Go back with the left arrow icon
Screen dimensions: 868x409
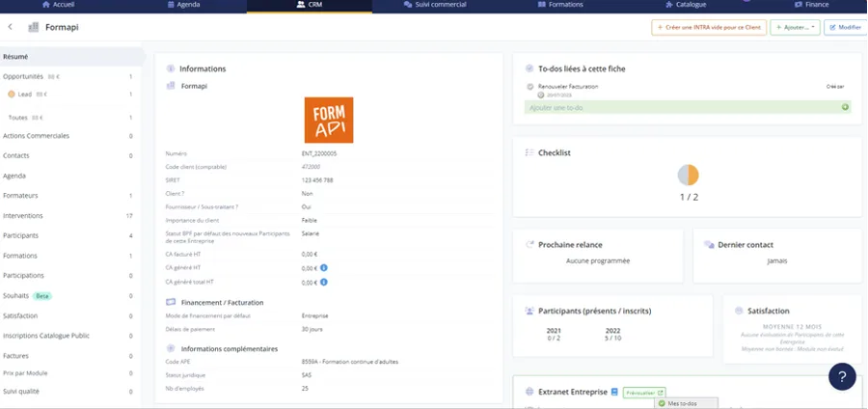pyautogui.click(x=10, y=27)
